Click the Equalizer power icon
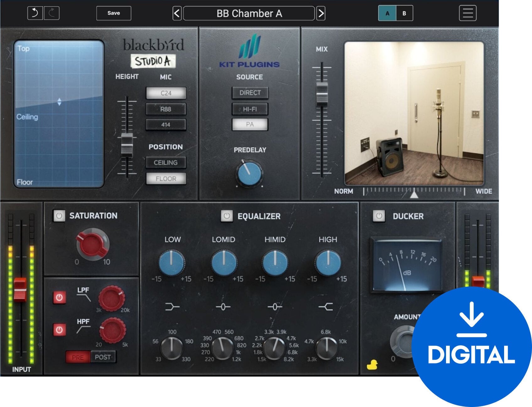 click(226, 216)
